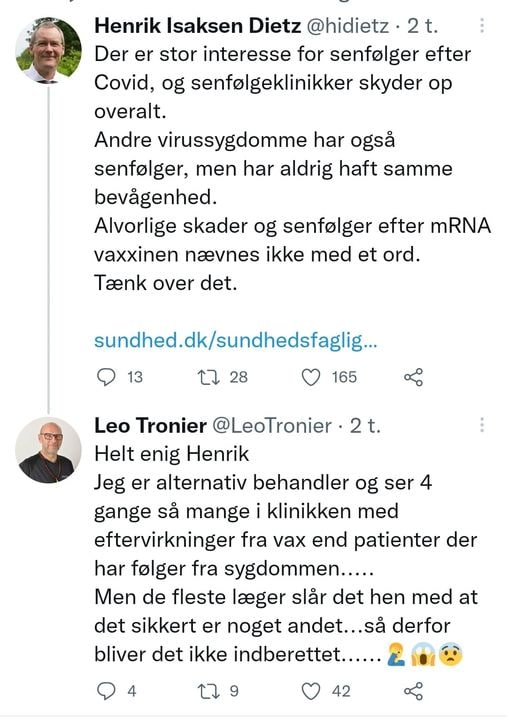View Leo Tronier's profile picture
This screenshot has width=507, height=720.
click(x=49, y=450)
